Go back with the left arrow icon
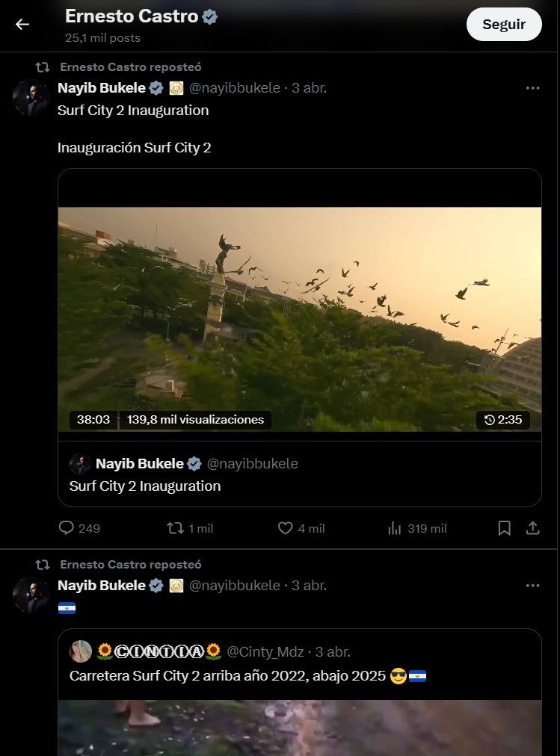Viewport: 560px width, 756px height. [x=22, y=25]
